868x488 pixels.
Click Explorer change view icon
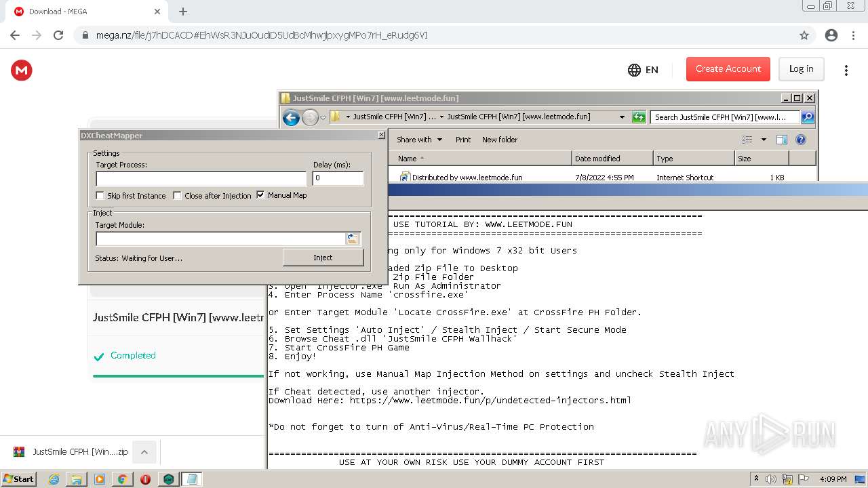(747, 140)
